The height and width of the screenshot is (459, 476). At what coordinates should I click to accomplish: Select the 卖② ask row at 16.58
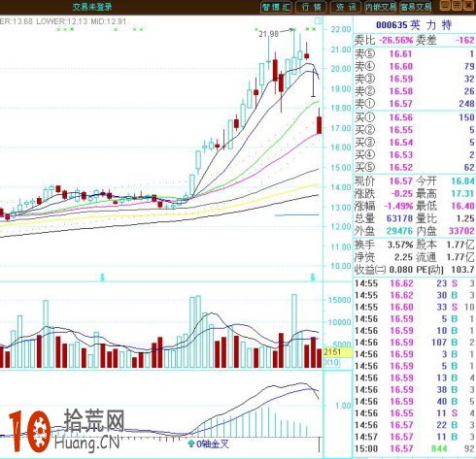point(415,91)
